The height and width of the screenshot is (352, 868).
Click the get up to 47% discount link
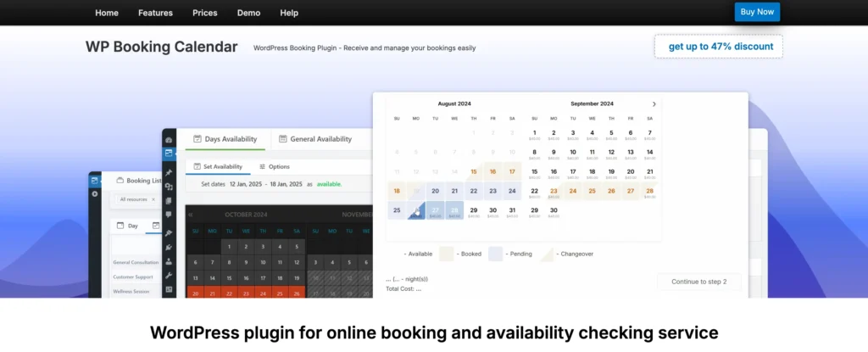pos(719,47)
